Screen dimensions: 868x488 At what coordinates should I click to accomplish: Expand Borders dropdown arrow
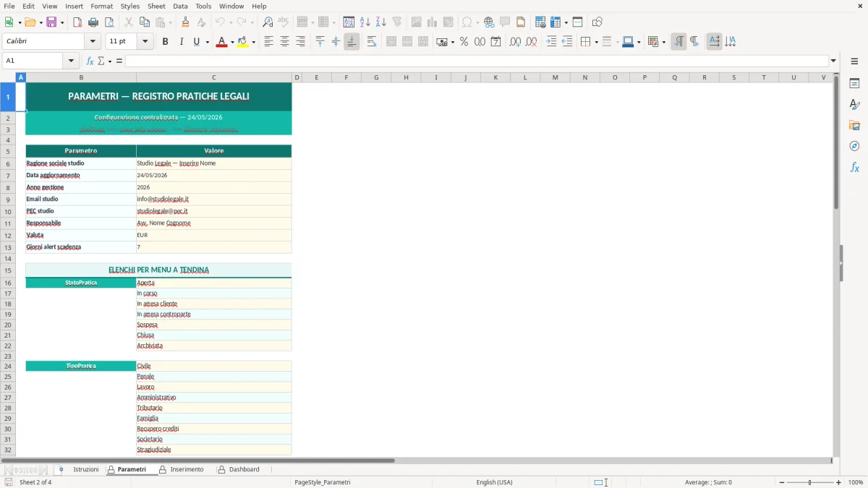point(595,42)
